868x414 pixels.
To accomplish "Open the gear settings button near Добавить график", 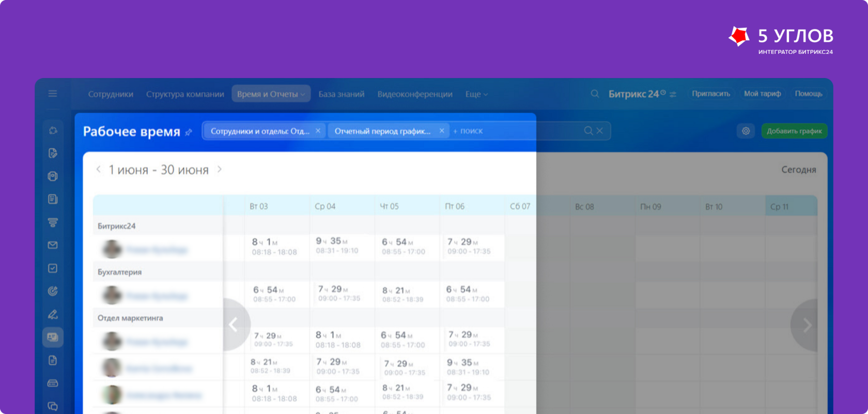I will pyautogui.click(x=746, y=131).
